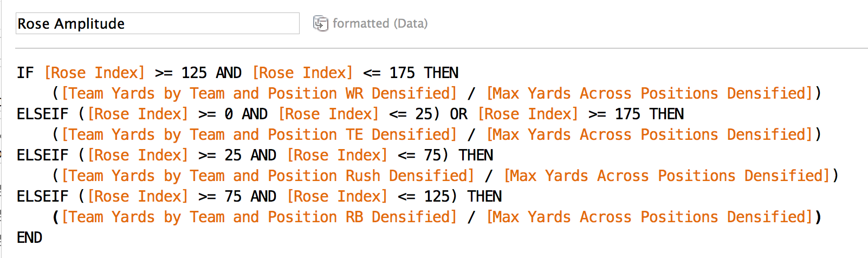Click the last ELSEIF keyword
Viewport: 868px width, 258px height.
click(x=42, y=196)
